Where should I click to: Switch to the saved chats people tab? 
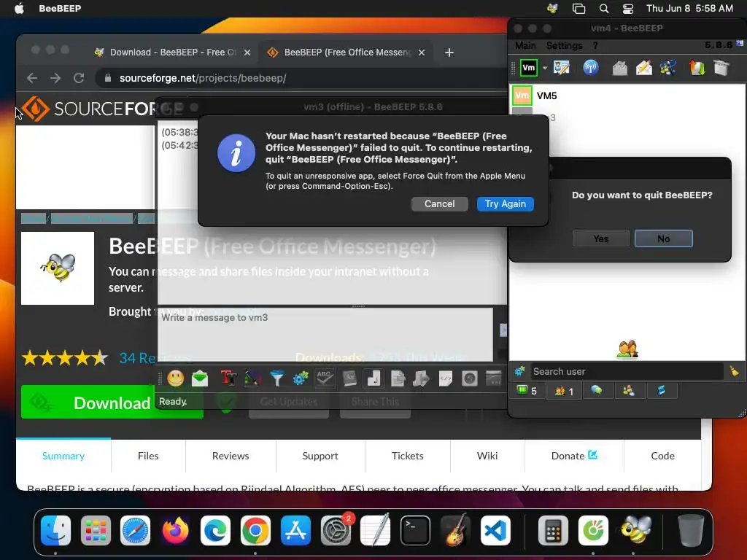click(x=628, y=391)
